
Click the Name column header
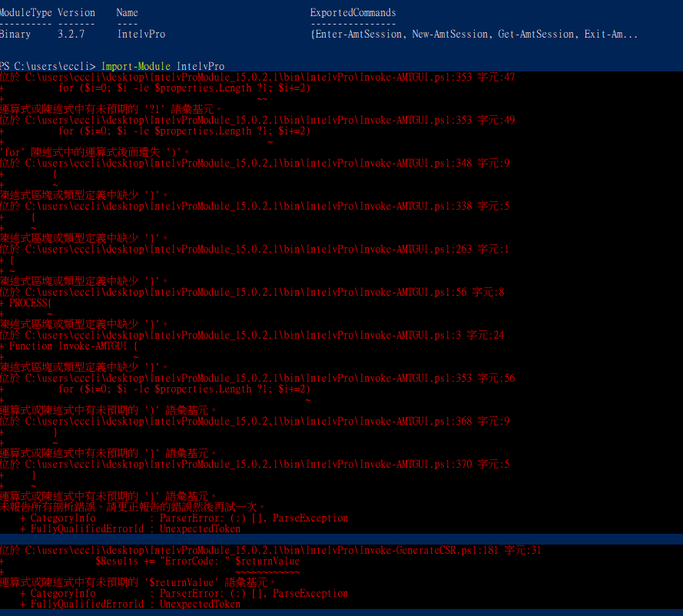[127, 12]
